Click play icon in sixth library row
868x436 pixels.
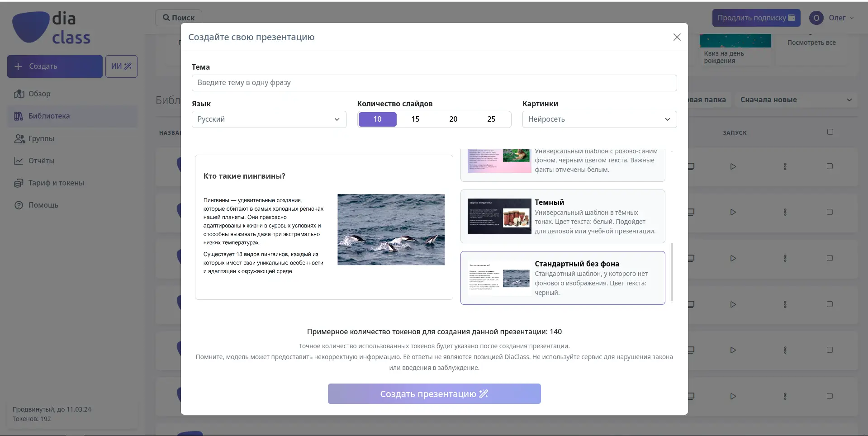click(x=733, y=397)
